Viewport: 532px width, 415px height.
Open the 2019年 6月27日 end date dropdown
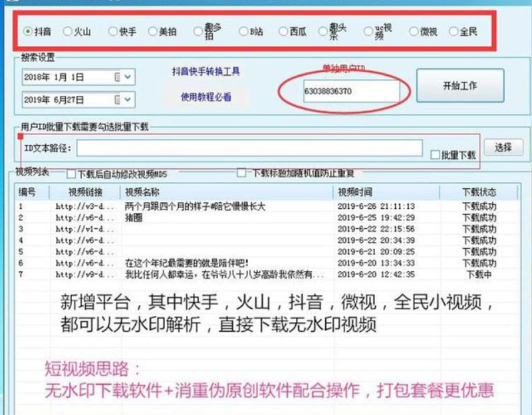pos(128,99)
